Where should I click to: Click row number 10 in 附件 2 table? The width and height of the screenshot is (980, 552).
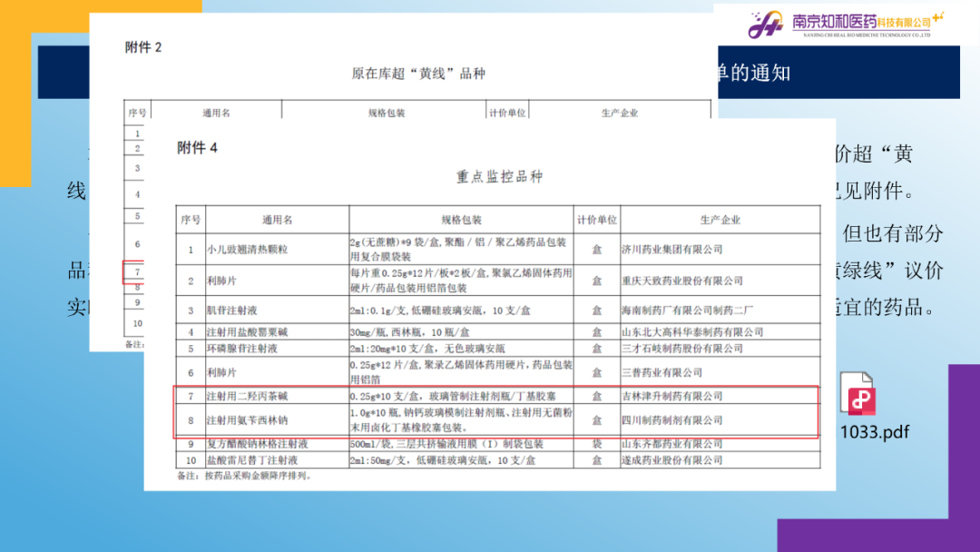[138, 323]
